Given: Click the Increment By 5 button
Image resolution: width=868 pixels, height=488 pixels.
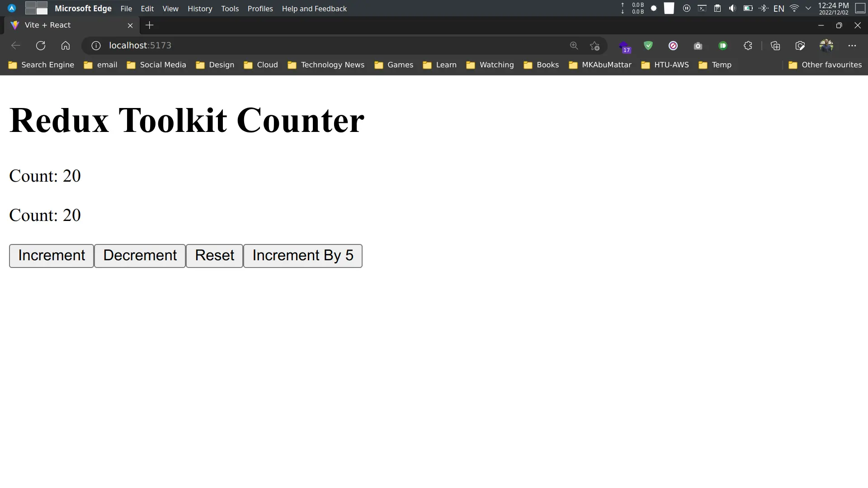Looking at the screenshot, I should point(303,256).
